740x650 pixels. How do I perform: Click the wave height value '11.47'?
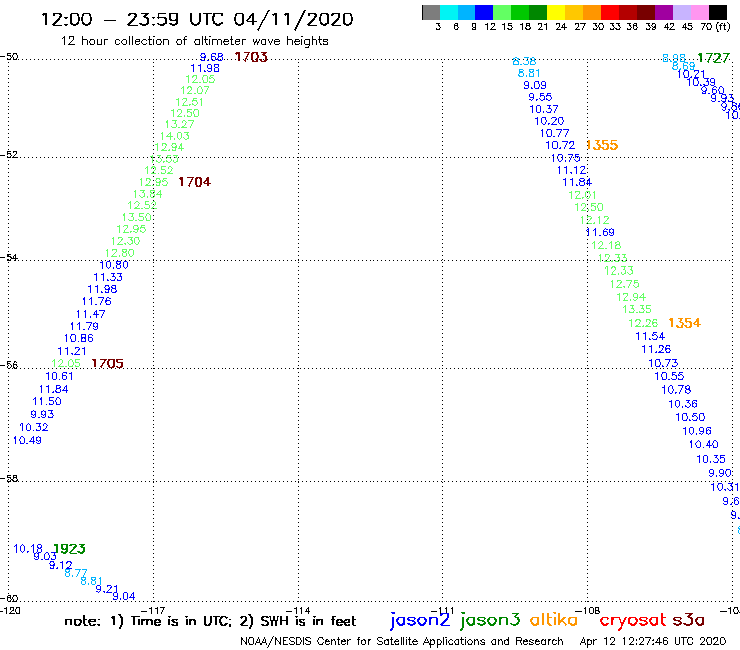point(91,314)
